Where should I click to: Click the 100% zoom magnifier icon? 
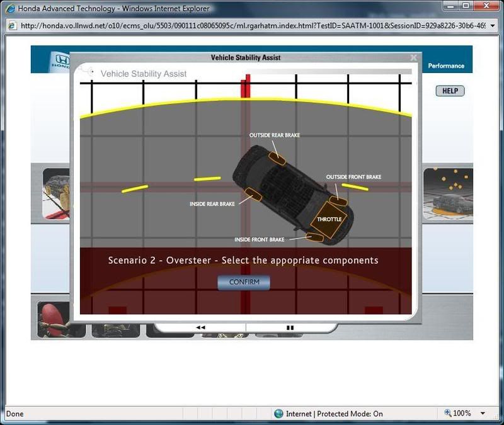(x=448, y=413)
